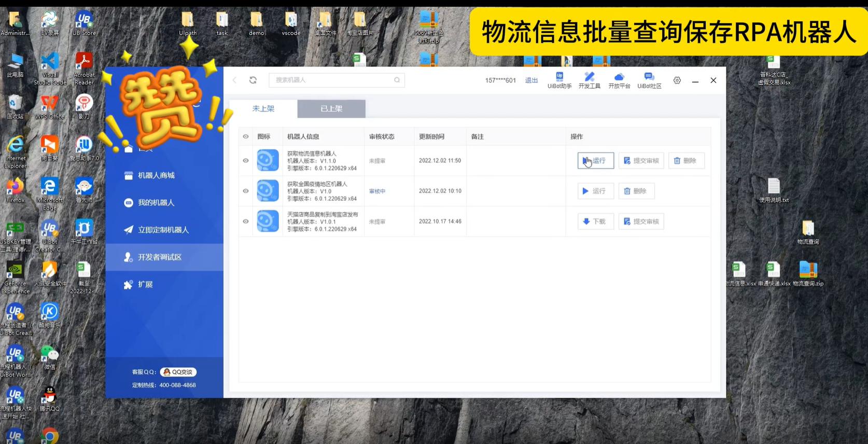Switch to the 已上架 tab
Image resolution: width=868 pixels, height=444 pixels.
(331, 108)
